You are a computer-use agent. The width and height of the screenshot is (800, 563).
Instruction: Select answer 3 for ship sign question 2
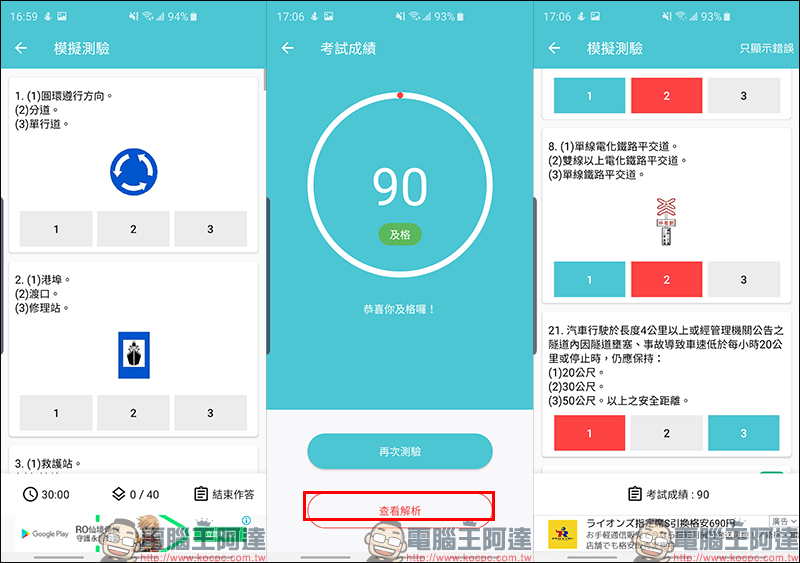[x=210, y=412]
